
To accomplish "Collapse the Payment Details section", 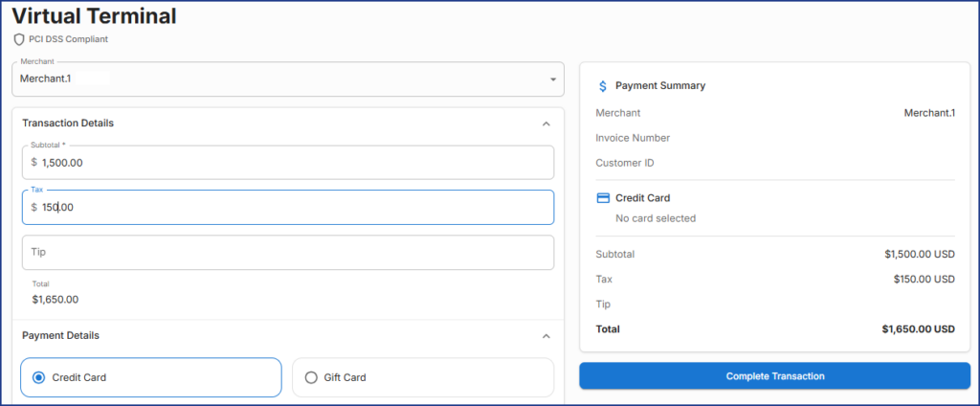I will (x=546, y=336).
